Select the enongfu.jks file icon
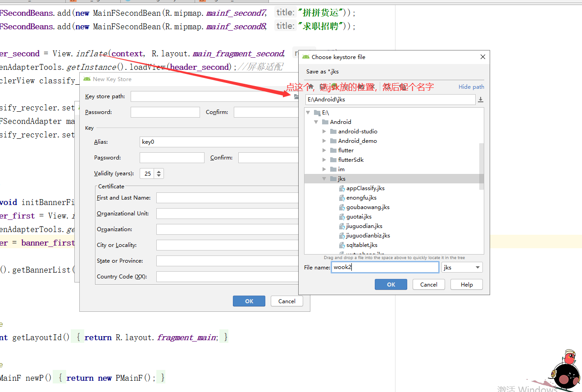Viewport: 582px width, 392px height. click(x=342, y=198)
